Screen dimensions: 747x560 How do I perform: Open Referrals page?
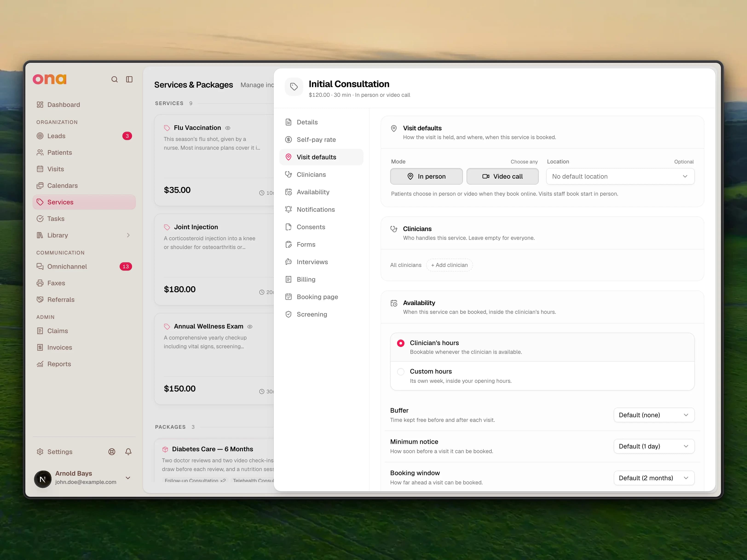pos(84,300)
